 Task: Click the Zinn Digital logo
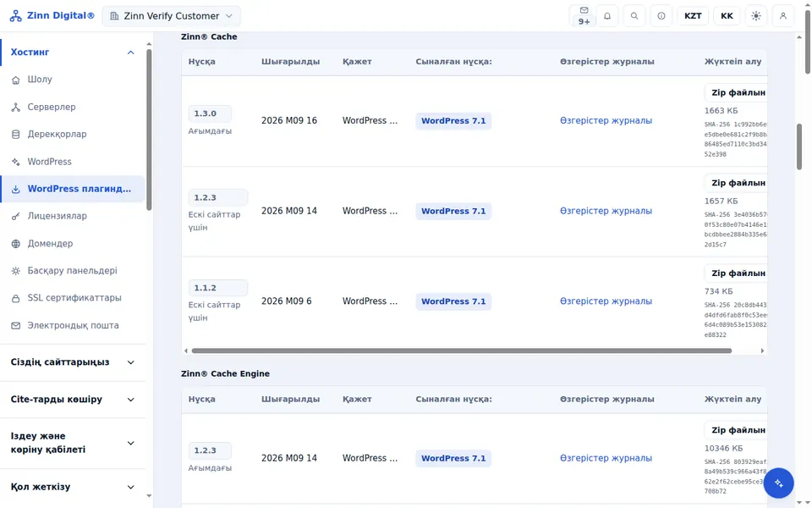point(52,15)
